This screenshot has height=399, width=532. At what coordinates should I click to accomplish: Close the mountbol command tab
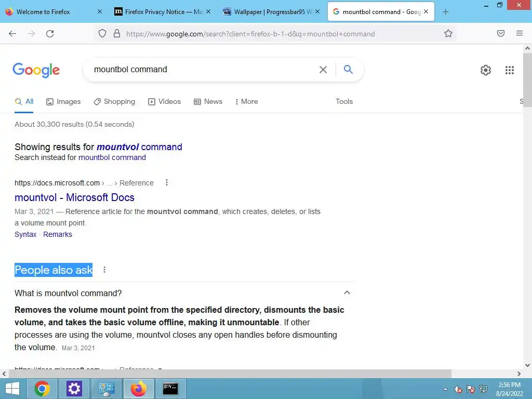tap(426, 11)
